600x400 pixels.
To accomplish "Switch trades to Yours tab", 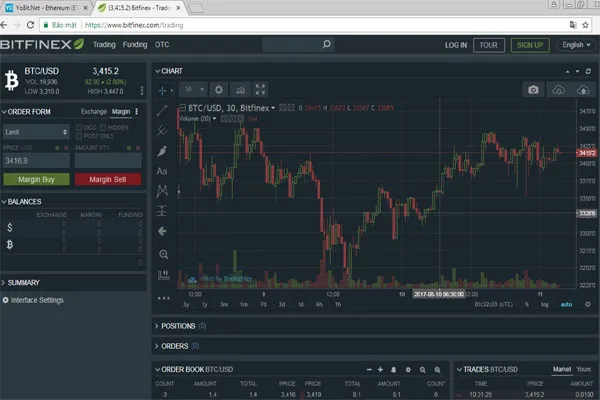I will coord(584,369).
